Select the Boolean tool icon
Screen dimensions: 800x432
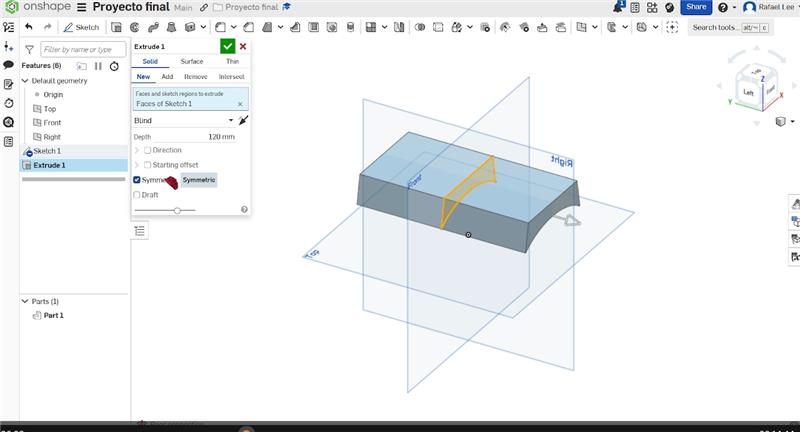pos(420,27)
